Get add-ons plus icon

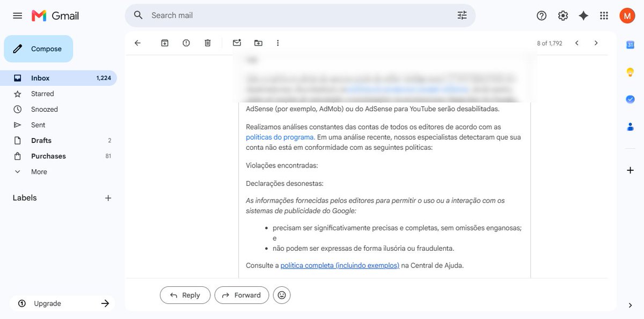coord(630,170)
